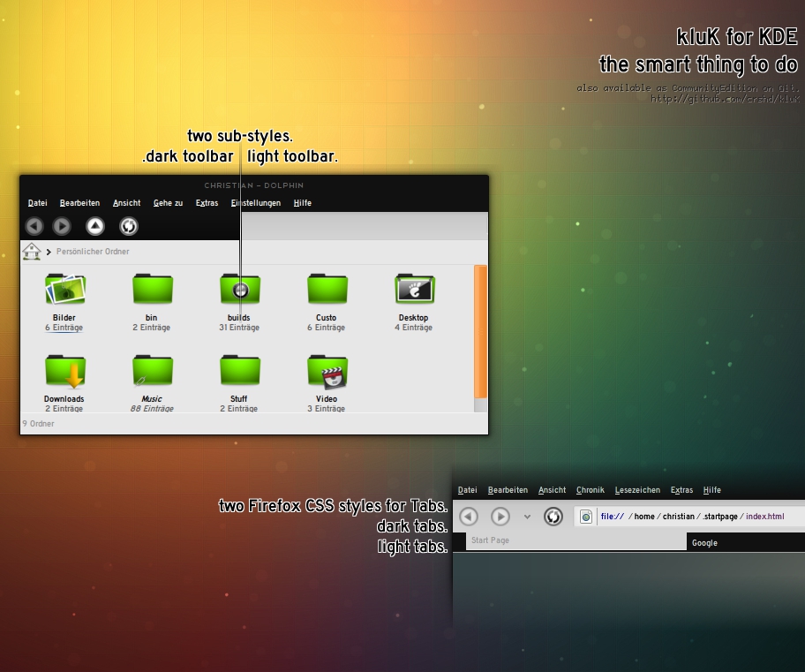Go back in Dolphin toolbar

[x=35, y=226]
